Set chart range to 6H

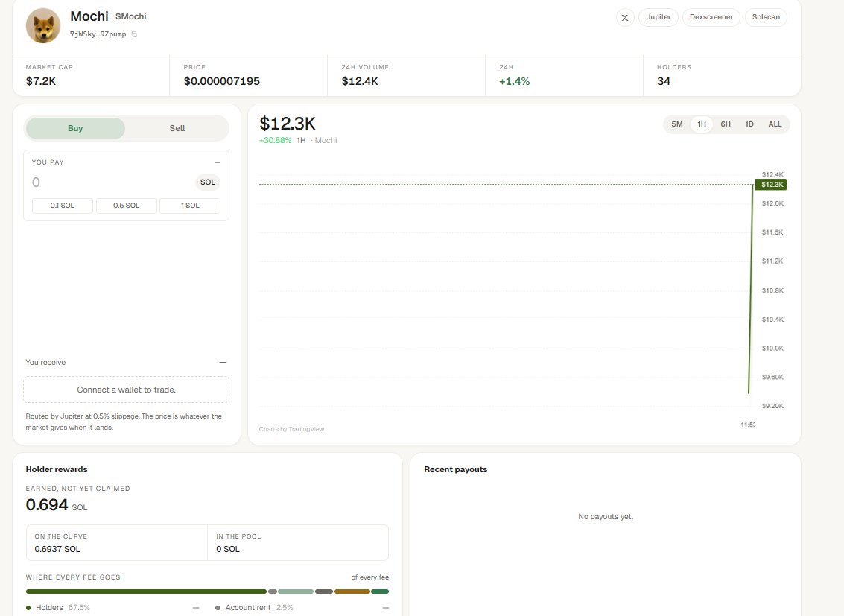726,124
